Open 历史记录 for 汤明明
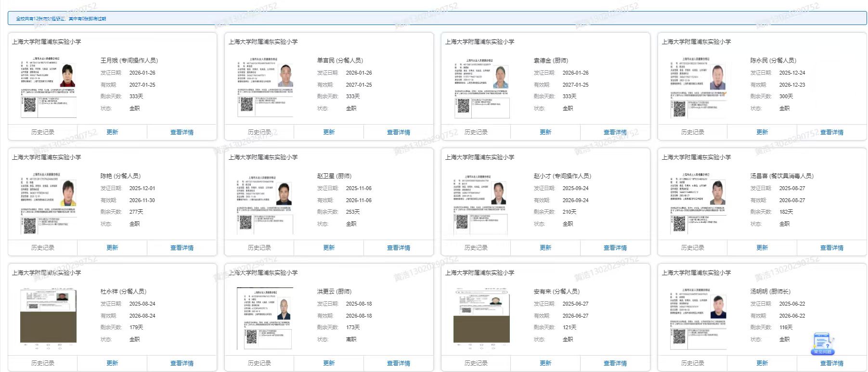Screen dimensions: 868x372 pos(693,363)
